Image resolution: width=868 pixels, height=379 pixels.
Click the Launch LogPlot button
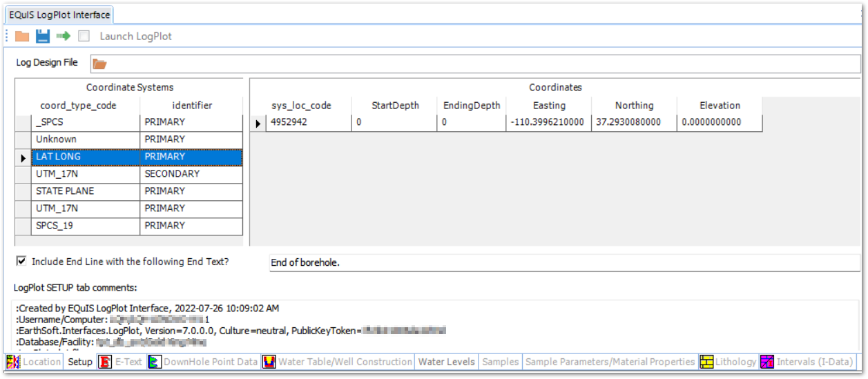pyautogui.click(x=135, y=36)
